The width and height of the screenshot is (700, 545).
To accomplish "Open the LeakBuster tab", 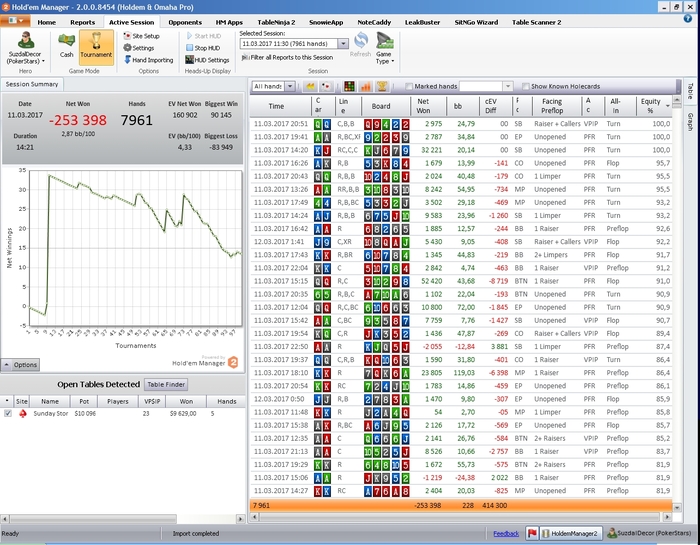I will (x=422, y=22).
